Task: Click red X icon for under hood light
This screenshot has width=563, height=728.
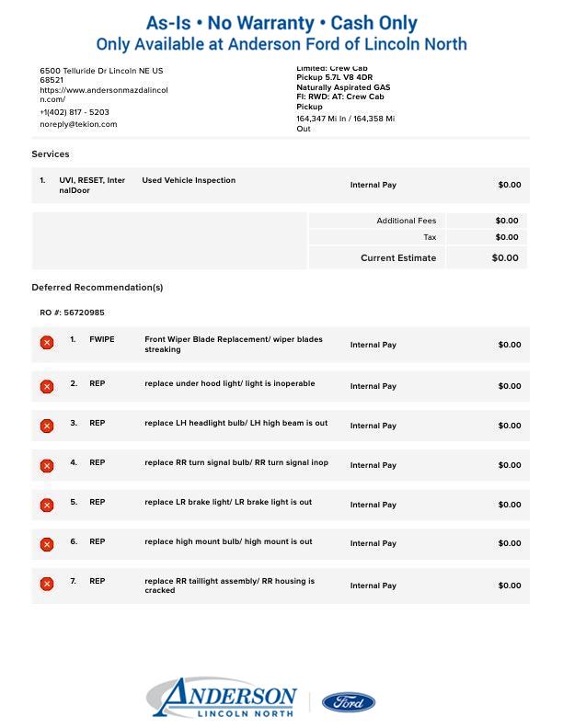Action: coord(47,387)
